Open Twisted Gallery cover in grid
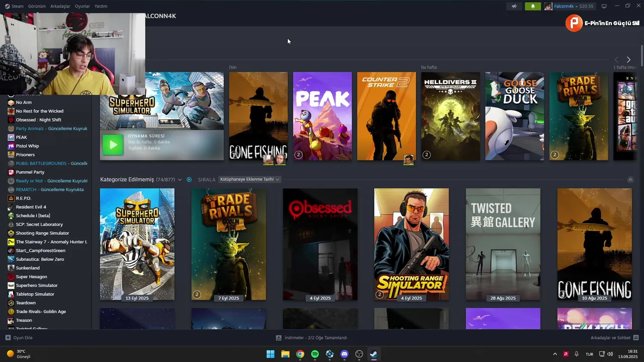The height and width of the screenshot is (362, 644). (x=503, y=244)
